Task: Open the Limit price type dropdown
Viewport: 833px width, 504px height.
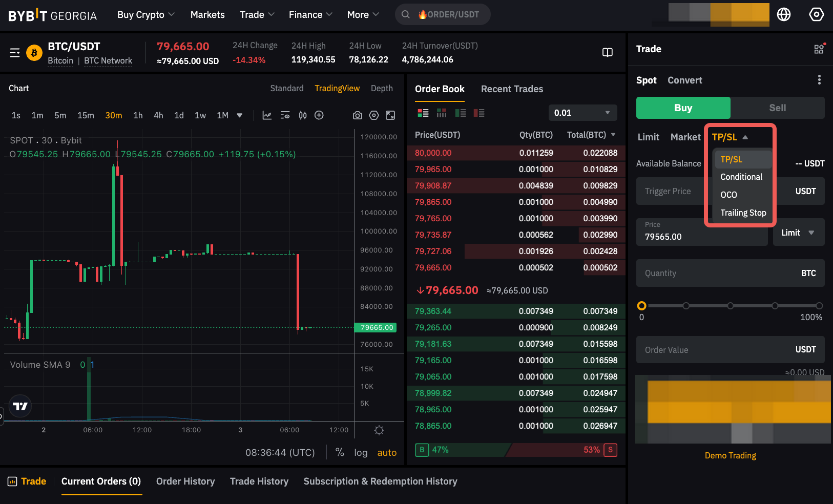Action: [x=798, y=233]
